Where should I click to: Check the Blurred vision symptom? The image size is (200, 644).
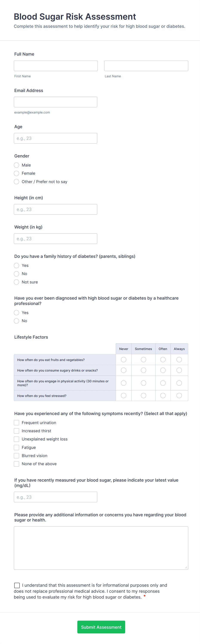(17, 456)
